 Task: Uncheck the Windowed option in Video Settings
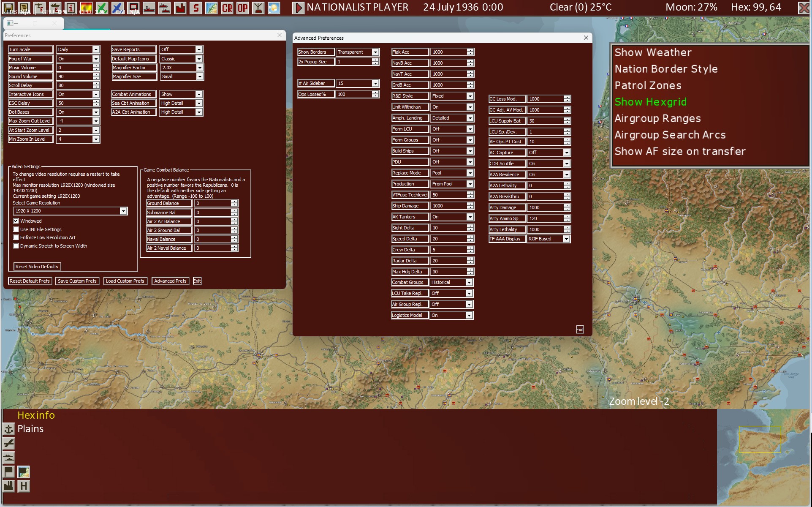[16, 221]
